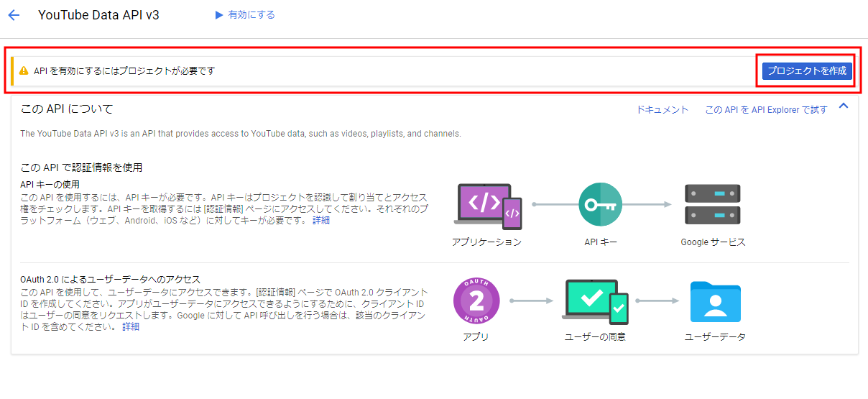Viewport: 868px width, 399px height.
Task: Click the API を有効にするにはプロジェクトが必要です message
Action: [x=124, y=71]
